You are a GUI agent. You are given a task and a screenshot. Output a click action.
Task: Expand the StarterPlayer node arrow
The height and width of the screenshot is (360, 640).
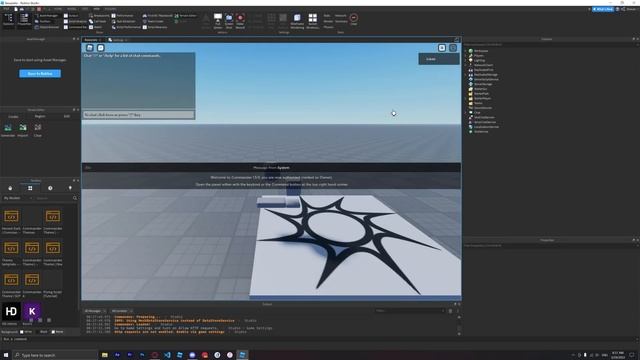(465, 98)
